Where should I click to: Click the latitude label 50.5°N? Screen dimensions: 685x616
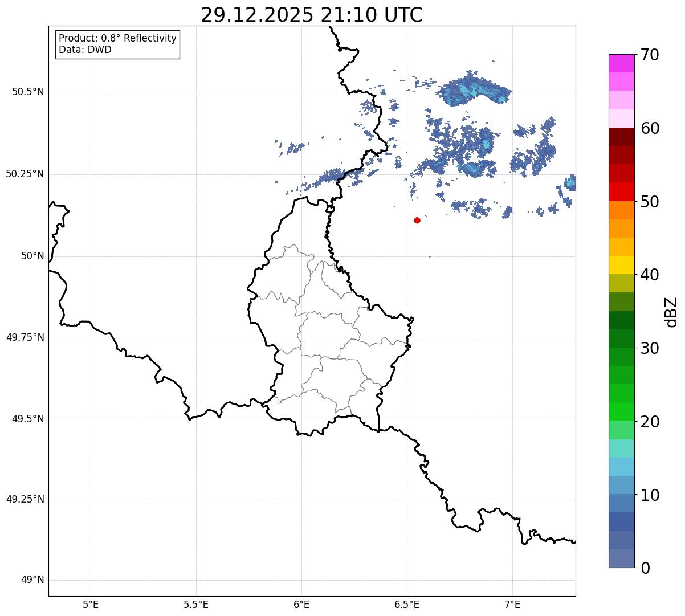(x=28, y=92)
